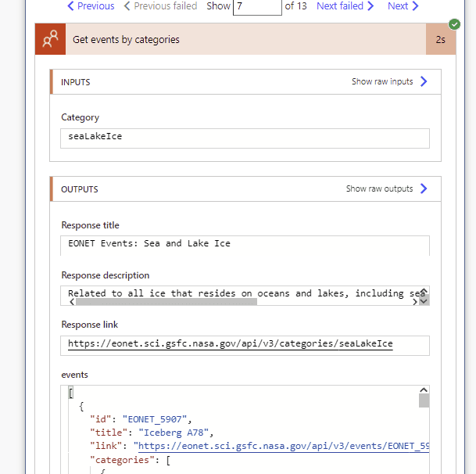Click events box scrollbar up arrow
This screenshot has width=476, height=474.
(x=424, y=390)
